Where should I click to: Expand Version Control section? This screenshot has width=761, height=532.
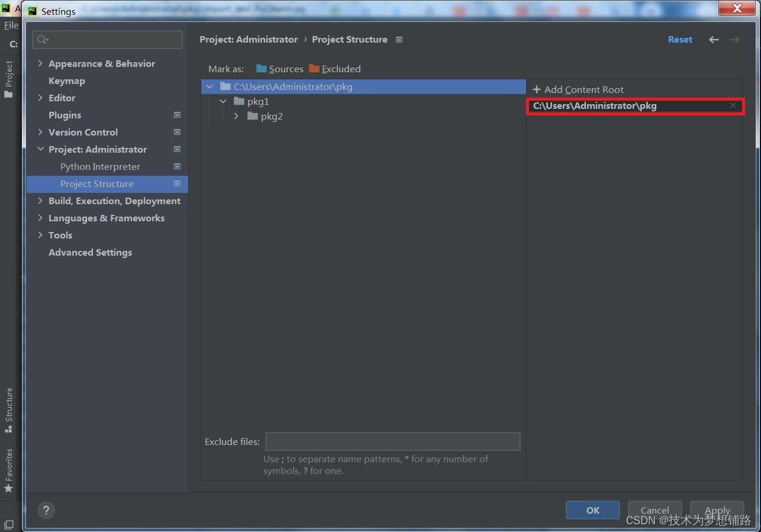point(40,132)
